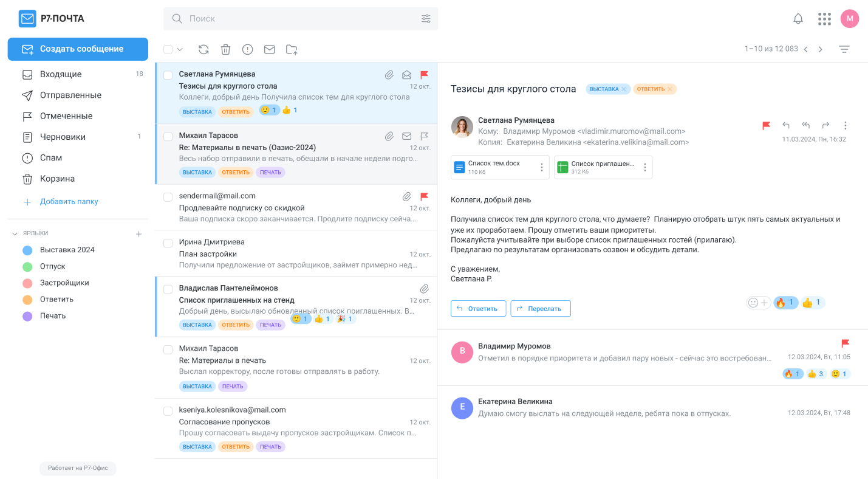
Task: Open the Входящие folder
Action: [x=61, y=74]
